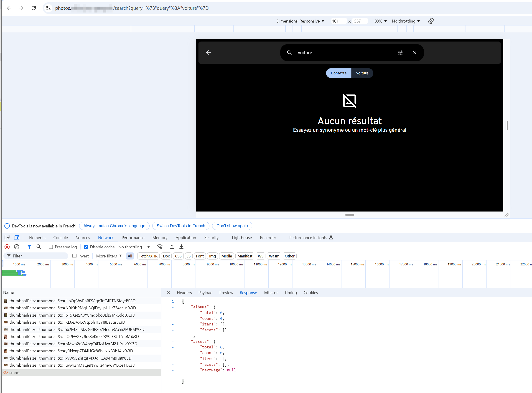Click Switch DevTools to French button
532x393 pixels.
click(x=181, y=226)
